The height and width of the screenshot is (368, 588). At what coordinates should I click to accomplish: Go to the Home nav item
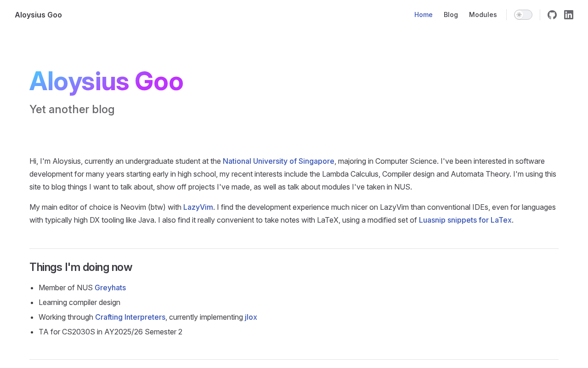[x=423, y=15]
